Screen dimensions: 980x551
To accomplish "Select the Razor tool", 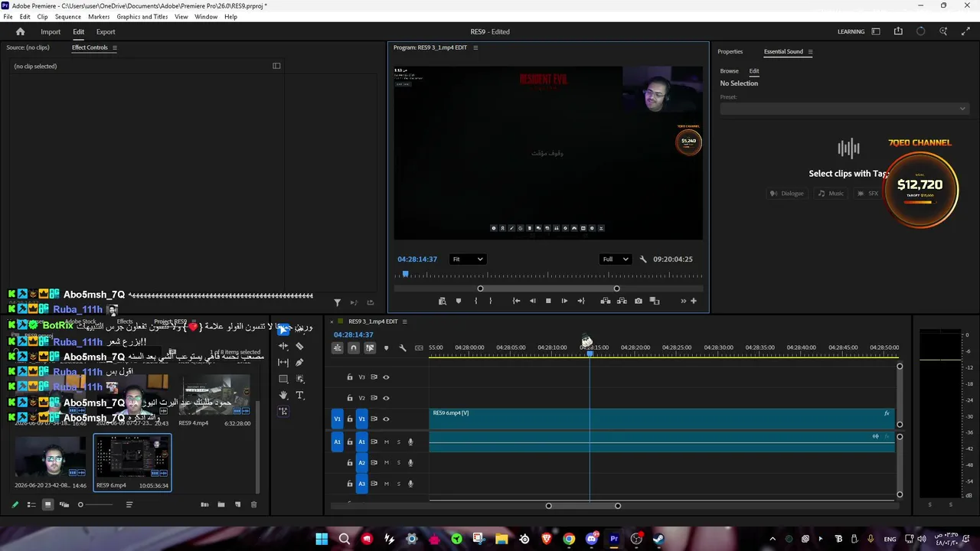I will 299,346.
